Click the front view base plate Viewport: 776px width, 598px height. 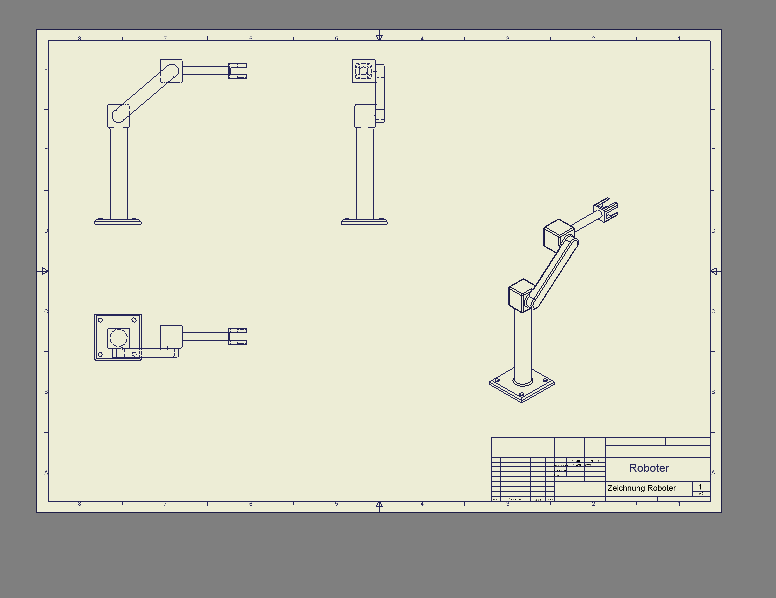coord(118,222)
